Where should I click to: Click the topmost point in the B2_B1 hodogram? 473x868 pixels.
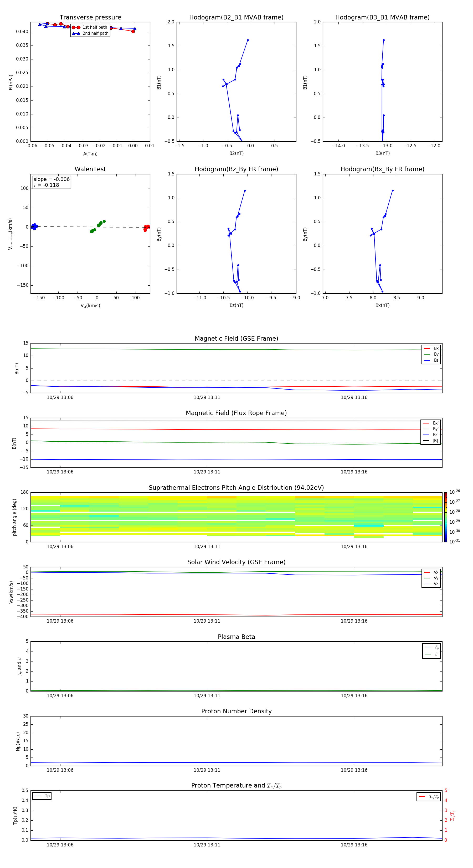pos(248,40)
